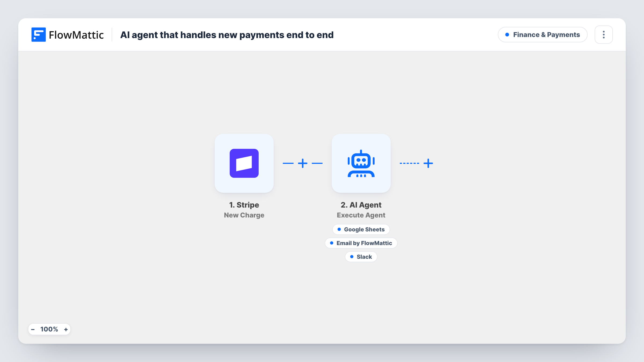Add a new step after AI Agent

(428, 163)
